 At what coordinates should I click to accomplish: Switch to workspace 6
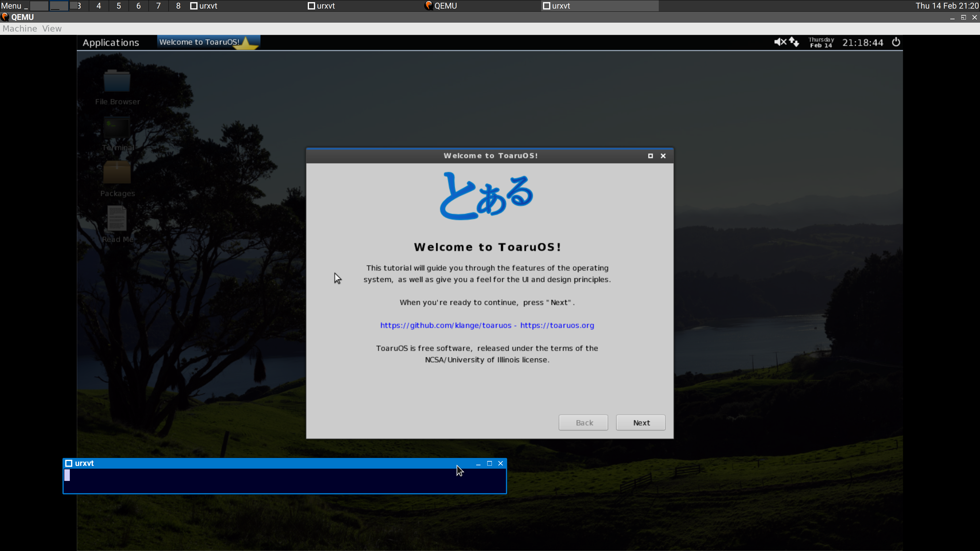(x=138, y=6)
